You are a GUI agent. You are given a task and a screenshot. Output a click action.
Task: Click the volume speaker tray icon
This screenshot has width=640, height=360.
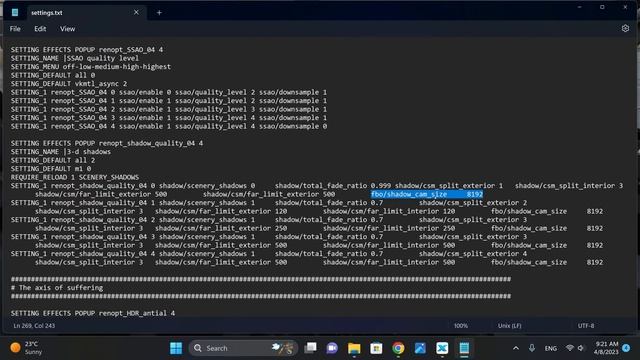[581, 348]
